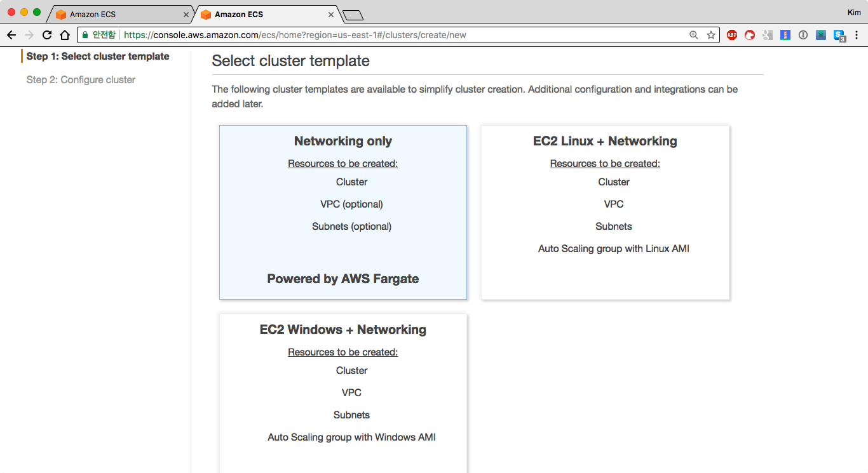Bookmark this page with the star icon
The height and width of the screenshot is (473, 868).
pyautogui.click(x=711, y=35)
